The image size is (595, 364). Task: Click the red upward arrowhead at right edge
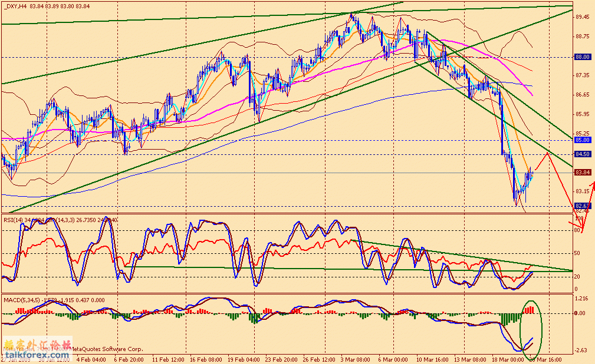click(591, 185)
